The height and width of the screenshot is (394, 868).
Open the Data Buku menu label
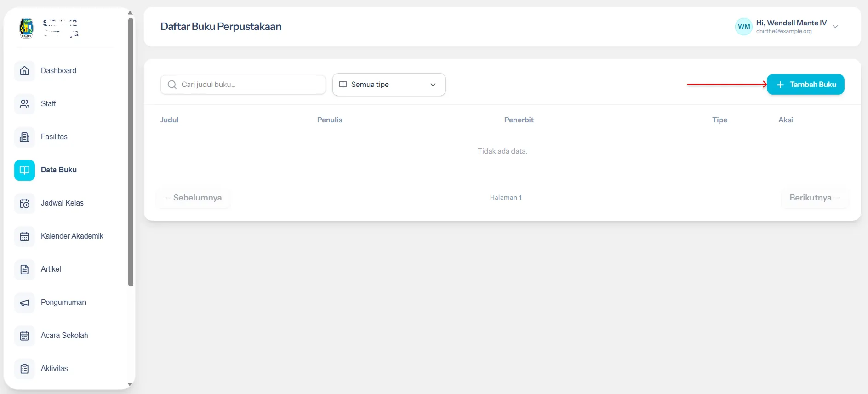point(59,170)
